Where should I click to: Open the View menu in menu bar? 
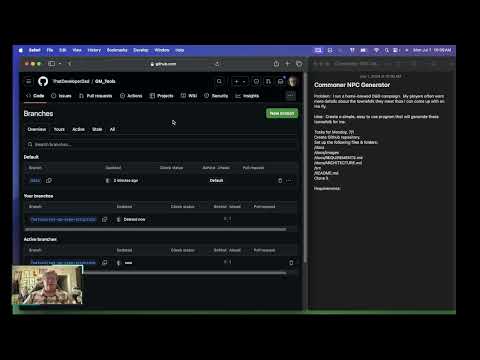click(x=77, y=50)
